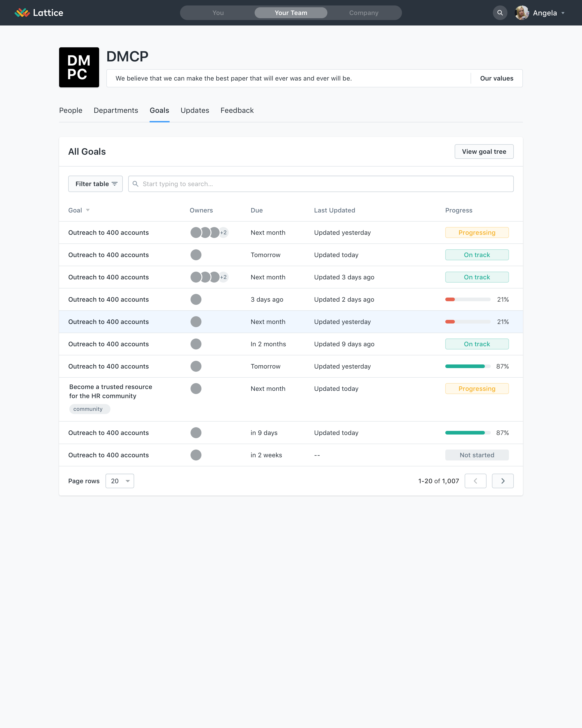Viewport: 582px width, 728px height.
Task: Open the Page rows dropdown showing 20
Action: tap(119, 481)
